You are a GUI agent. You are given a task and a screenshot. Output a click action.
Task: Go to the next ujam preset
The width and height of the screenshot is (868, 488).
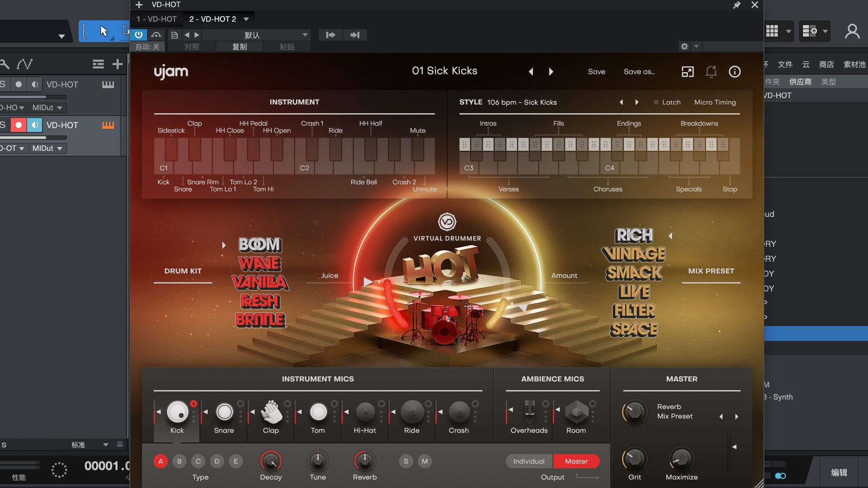(551, 71)
